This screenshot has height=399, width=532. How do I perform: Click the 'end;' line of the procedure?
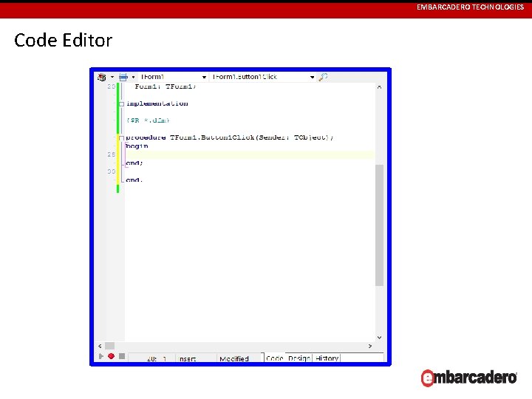(x=134, y=163)
